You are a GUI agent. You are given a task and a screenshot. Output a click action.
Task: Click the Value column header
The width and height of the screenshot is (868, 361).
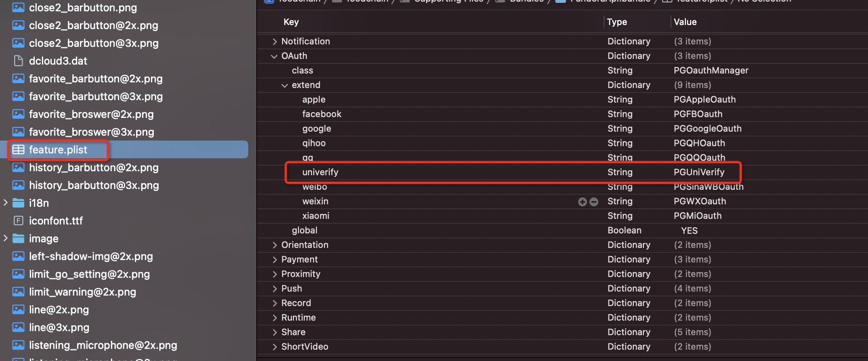pyautogui.click(x=685, y=22)
